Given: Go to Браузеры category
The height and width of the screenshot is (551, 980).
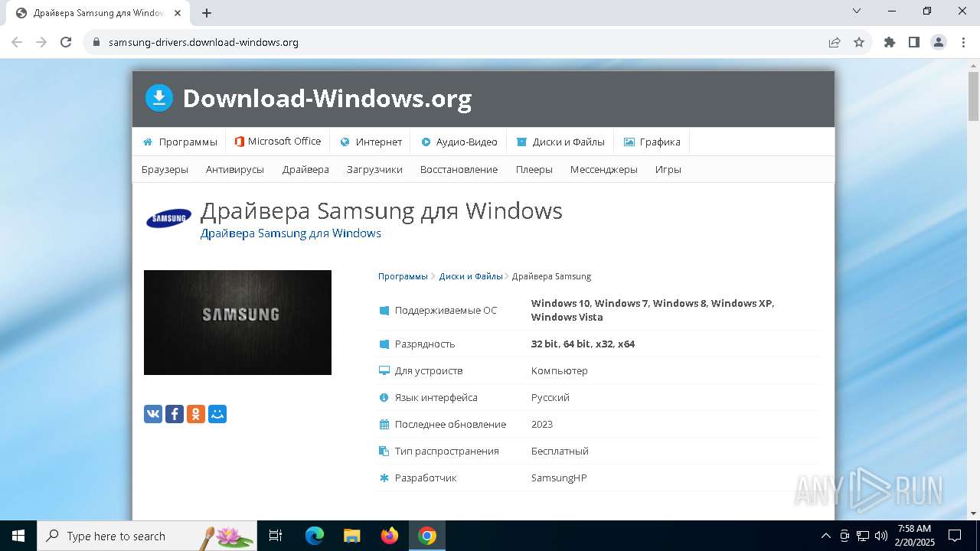Looking at the screenshot, I should (165, 169).
